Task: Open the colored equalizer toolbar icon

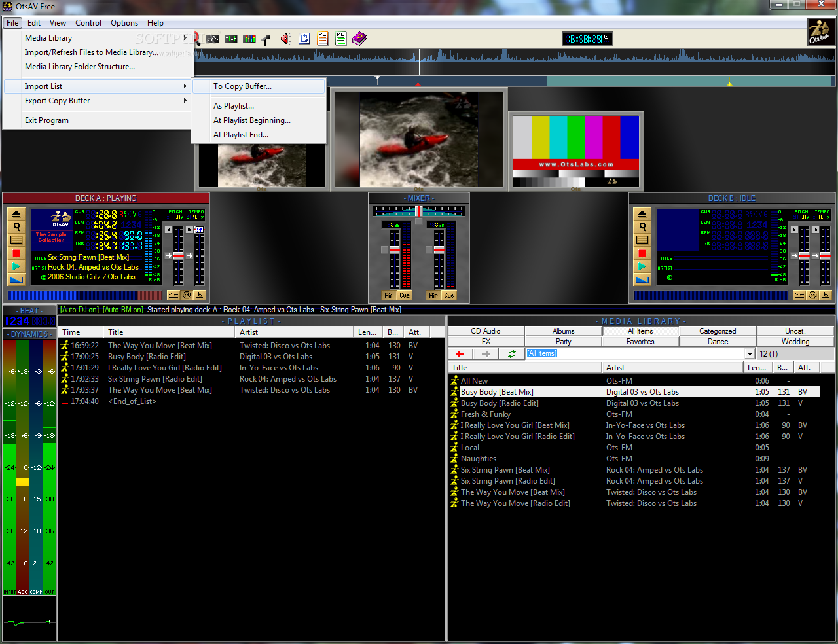Action: click(x=249, y=39)
